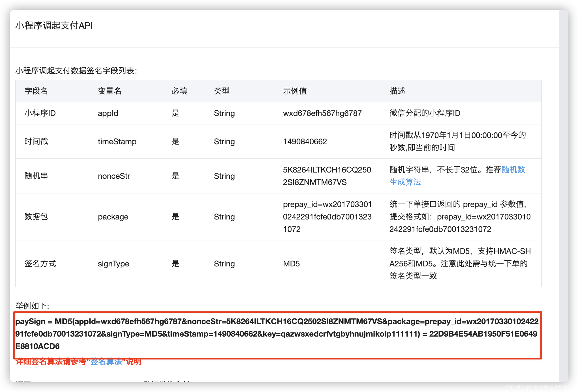Viewport: 578px width, 392px height.
Task: Click the 示例值 column header
Action: (295, 91)
